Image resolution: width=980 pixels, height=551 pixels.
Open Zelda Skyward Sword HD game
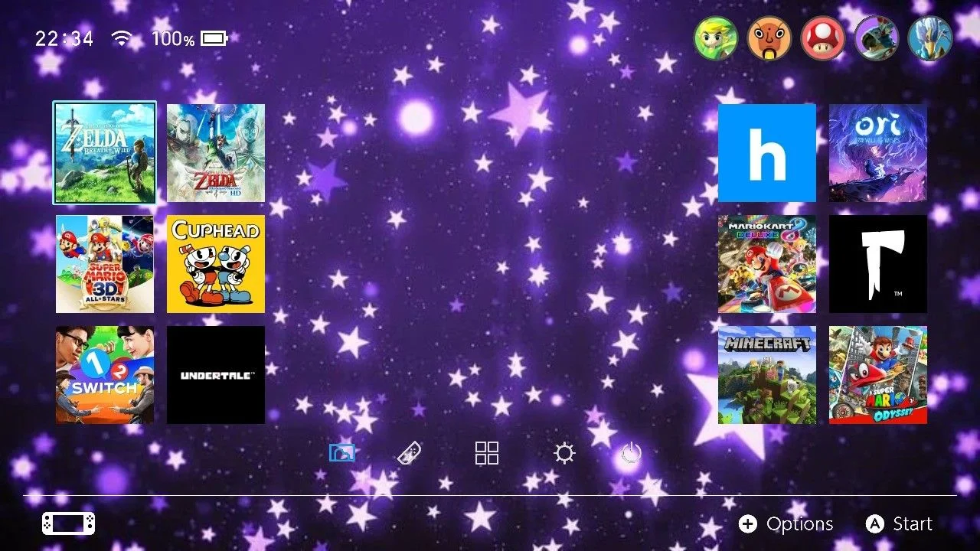pos(216,153)
